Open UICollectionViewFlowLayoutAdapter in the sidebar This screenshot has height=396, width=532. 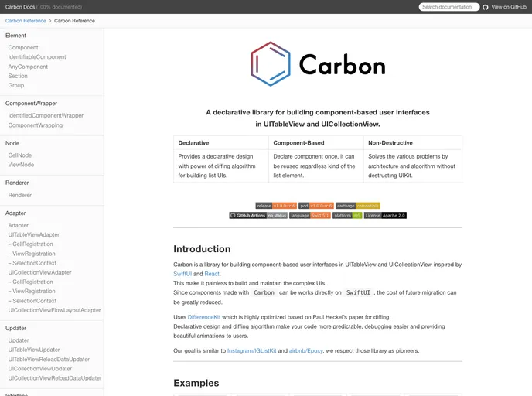[x=54, y=310]
